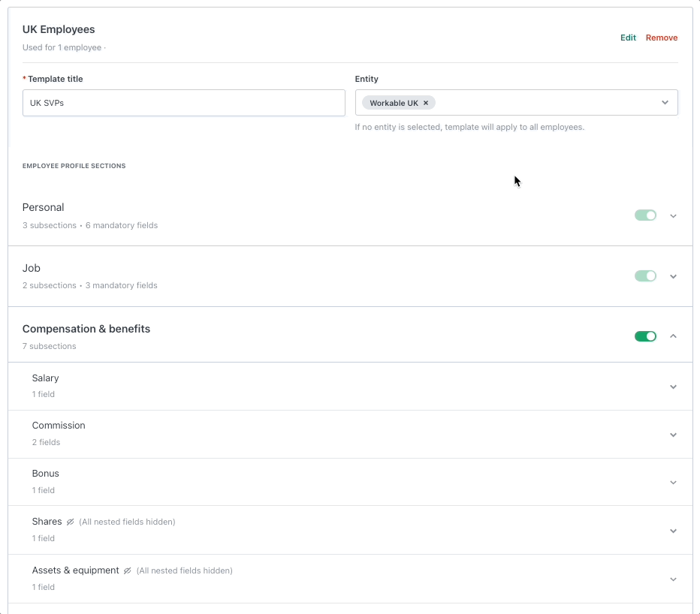This screenshot has width=700, height=614.
Task: Open the Entity dropdown arrow
Action: 665,103
